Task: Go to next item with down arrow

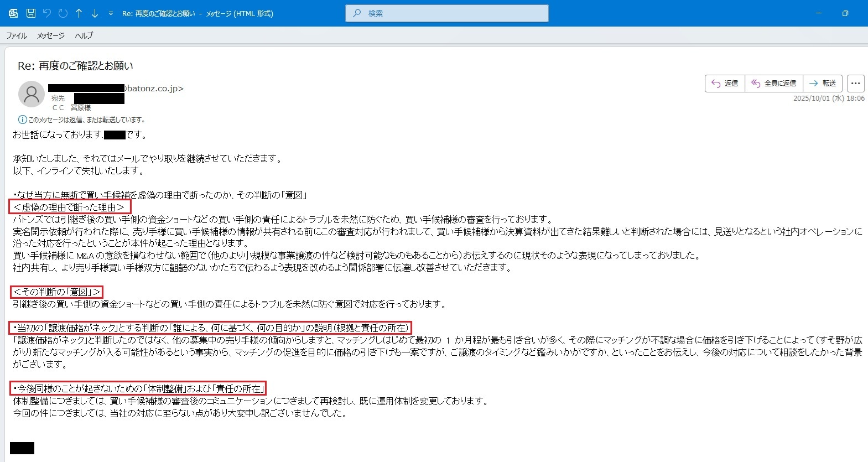Action: pyautogui.click(x=95, y=13)
